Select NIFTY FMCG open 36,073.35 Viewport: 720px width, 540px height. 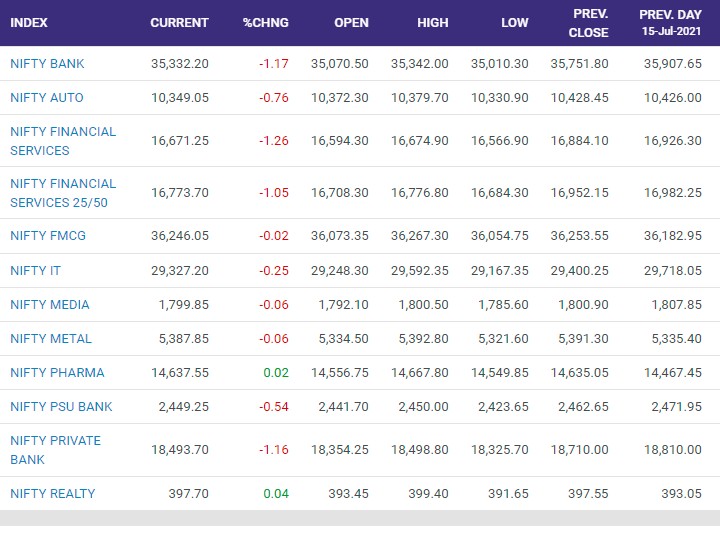(340, 236)
